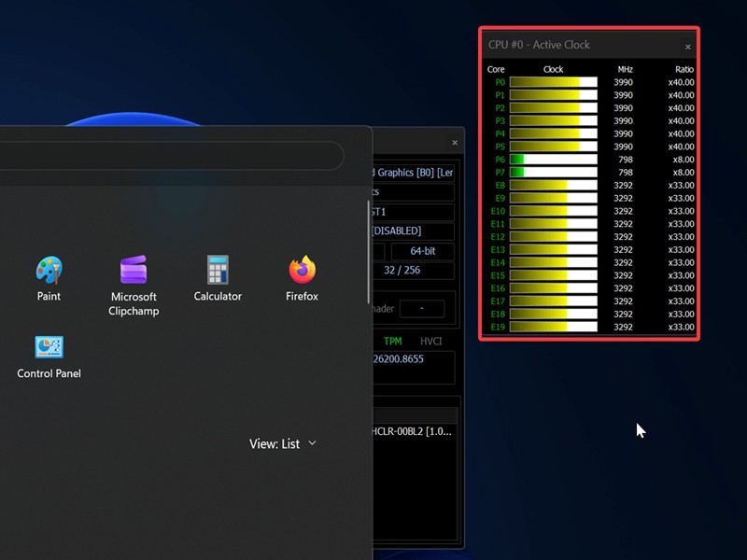Click the P6 core clock bar
Image resolution: width=747 pixels, height=560 pixels.
(x=553, y=159)
